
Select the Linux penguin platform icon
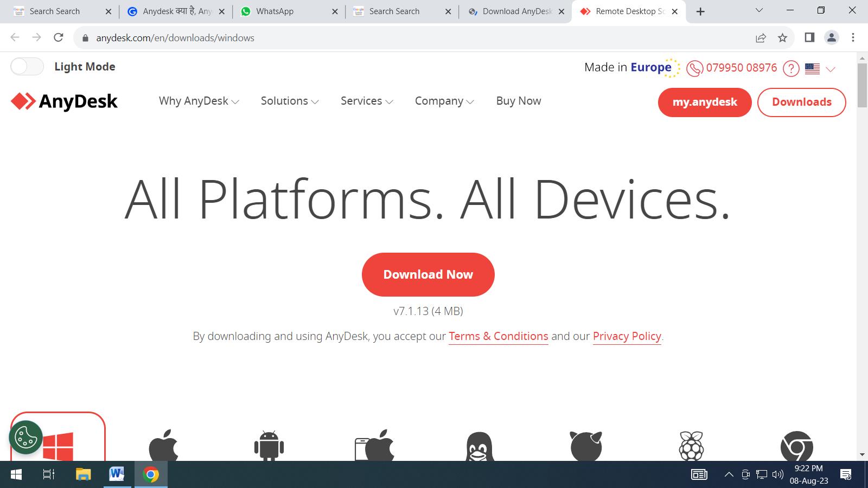click(479, 446)
